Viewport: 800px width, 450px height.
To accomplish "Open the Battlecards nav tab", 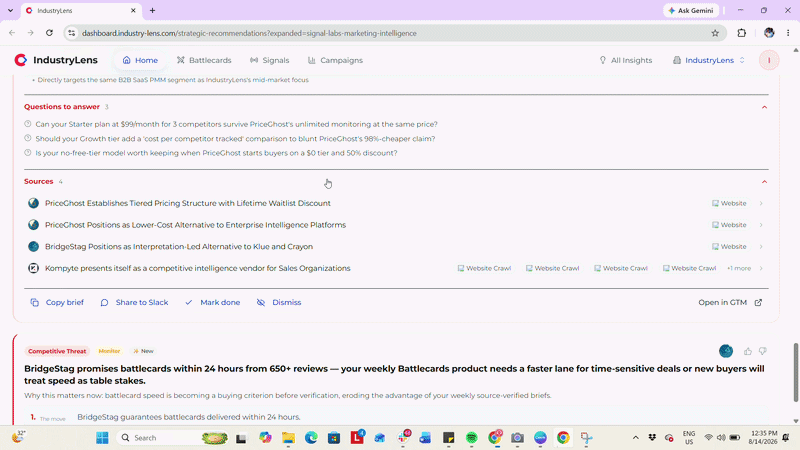I will click(204, 60).
